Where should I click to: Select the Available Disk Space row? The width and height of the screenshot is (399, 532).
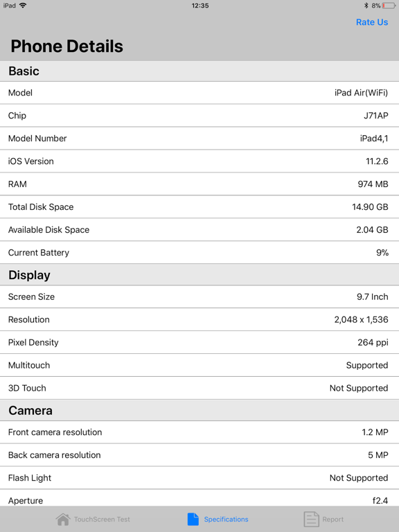[x=199, y=230]
